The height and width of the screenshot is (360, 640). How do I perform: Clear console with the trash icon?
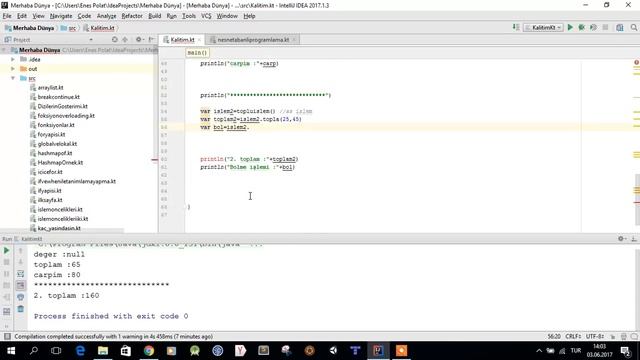20,309
